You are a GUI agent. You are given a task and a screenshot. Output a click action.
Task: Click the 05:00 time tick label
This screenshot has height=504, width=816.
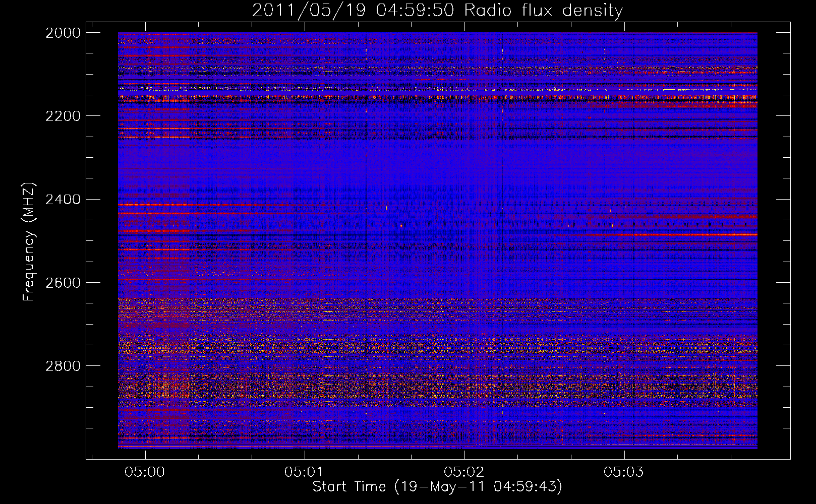(145, 472)
